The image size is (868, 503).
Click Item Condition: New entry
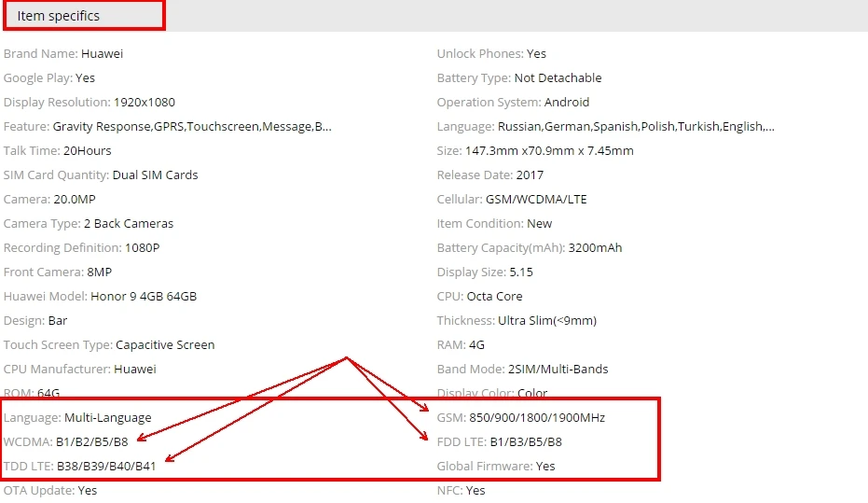click(494, 224)
